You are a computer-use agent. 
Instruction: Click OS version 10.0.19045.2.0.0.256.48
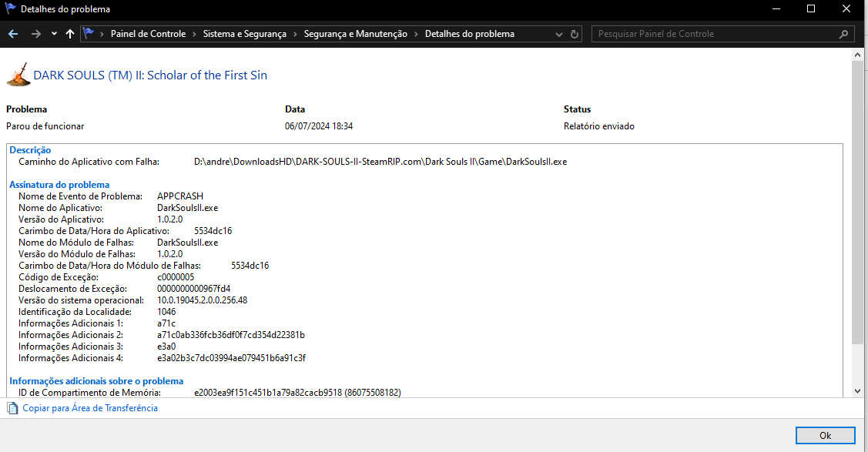202,300
